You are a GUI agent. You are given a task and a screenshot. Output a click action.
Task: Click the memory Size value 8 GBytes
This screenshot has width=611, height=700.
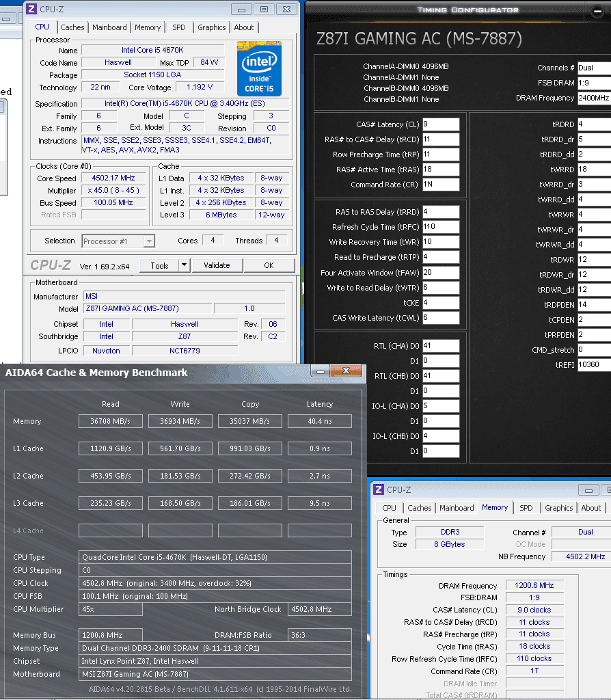click(450, 544)
